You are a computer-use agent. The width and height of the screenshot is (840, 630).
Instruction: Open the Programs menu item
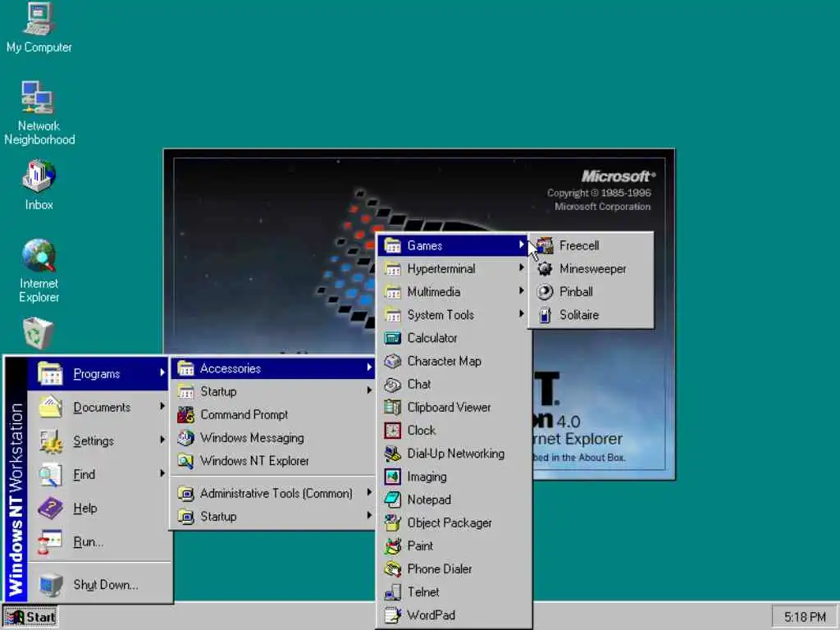(98, 373)
